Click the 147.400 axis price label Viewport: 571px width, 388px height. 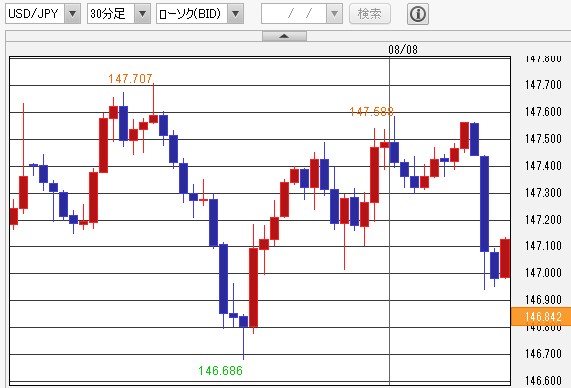[543, 166]
